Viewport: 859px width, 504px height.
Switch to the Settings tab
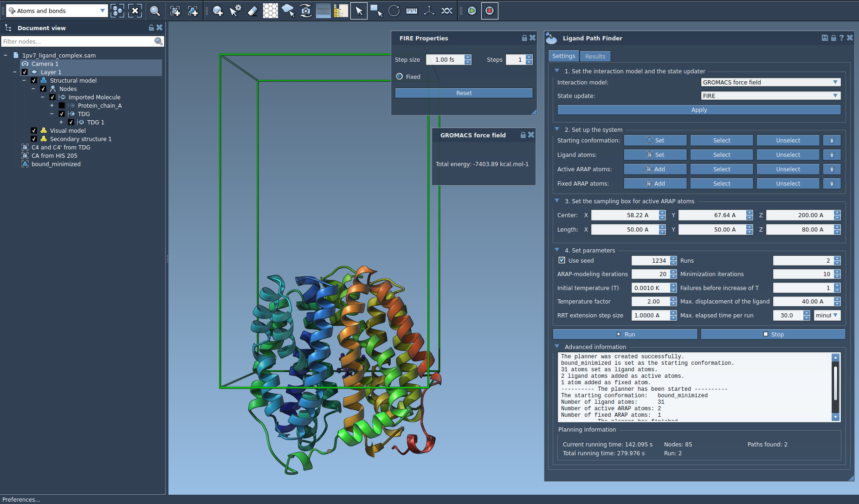(563, 56)
